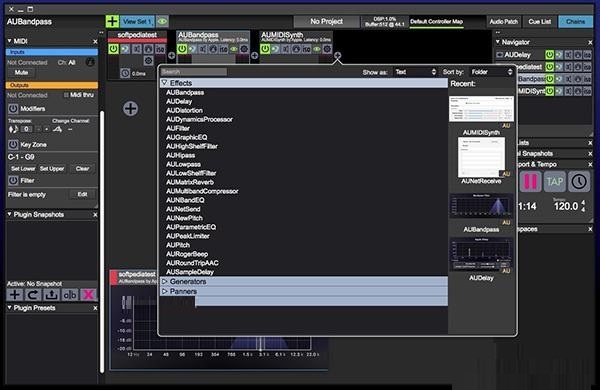The width and height of the screenshot is (600, 390).
Task: Delete snapshot with the pink X icon
Action: [x=88, y=295]
